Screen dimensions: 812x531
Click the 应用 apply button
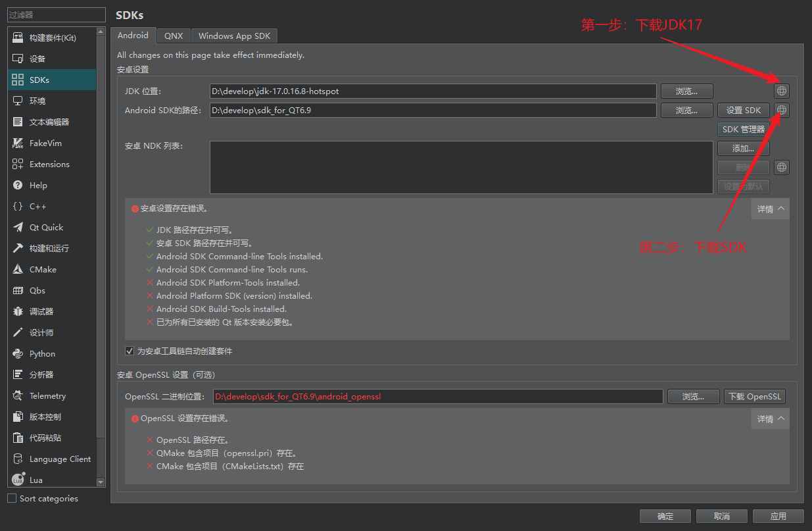tap(778, 516)
